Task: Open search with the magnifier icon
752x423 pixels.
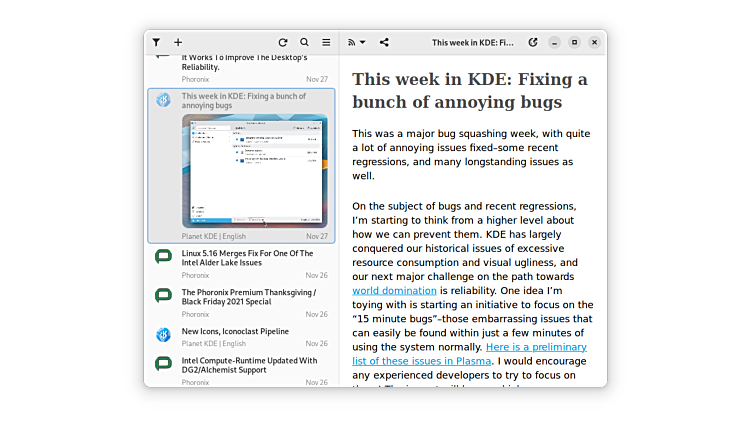Action: click(x=305, y=43)
